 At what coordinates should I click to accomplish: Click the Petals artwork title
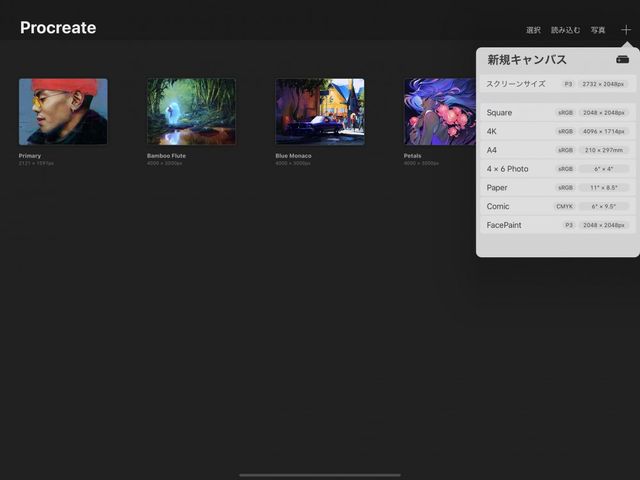point(412,156)
